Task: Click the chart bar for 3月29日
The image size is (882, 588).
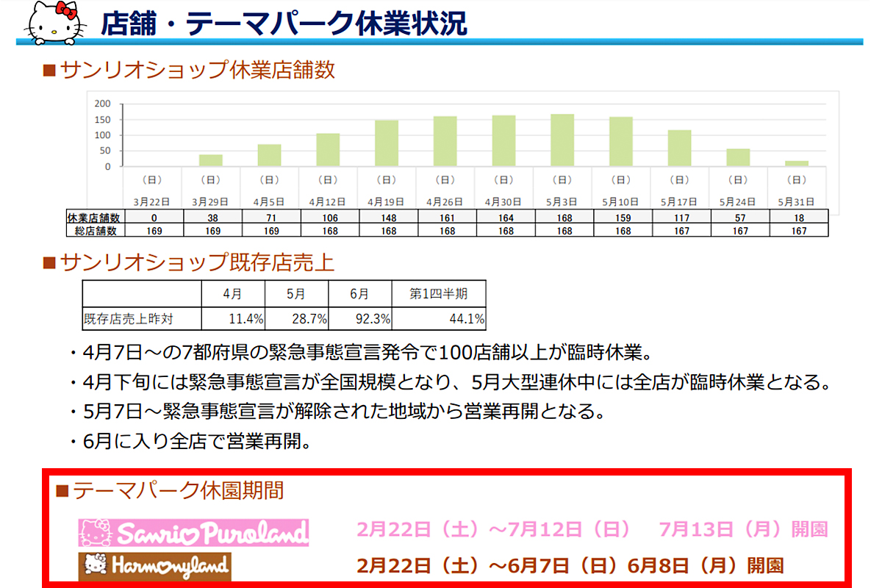Action: point(211,160)
